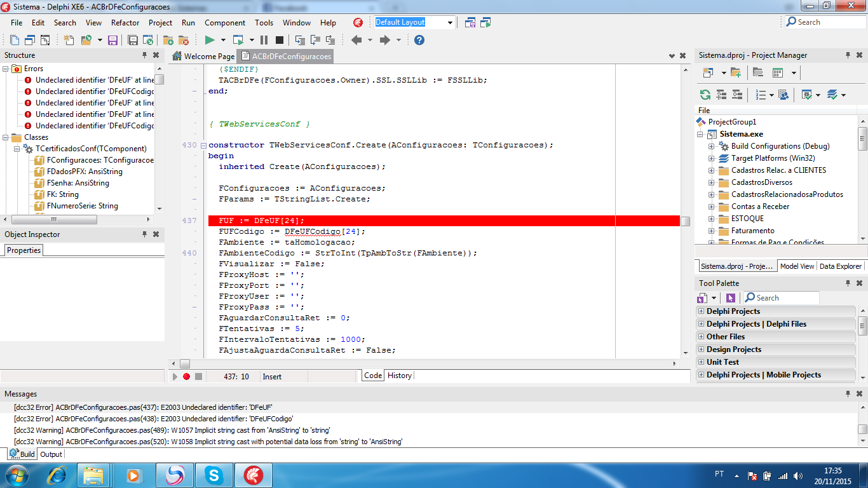Open the Open Project dropdown arrow
This screenshot has width=868, height=488.
[x=100, y=40]
